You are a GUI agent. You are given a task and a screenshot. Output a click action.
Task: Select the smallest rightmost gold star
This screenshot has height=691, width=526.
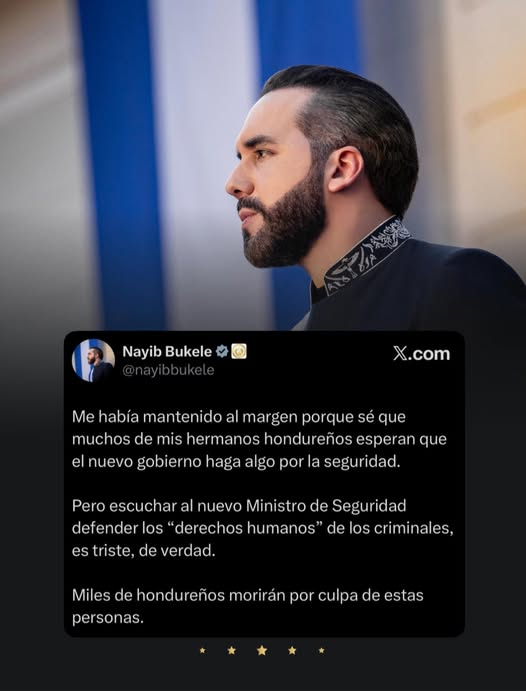[322, 650]
